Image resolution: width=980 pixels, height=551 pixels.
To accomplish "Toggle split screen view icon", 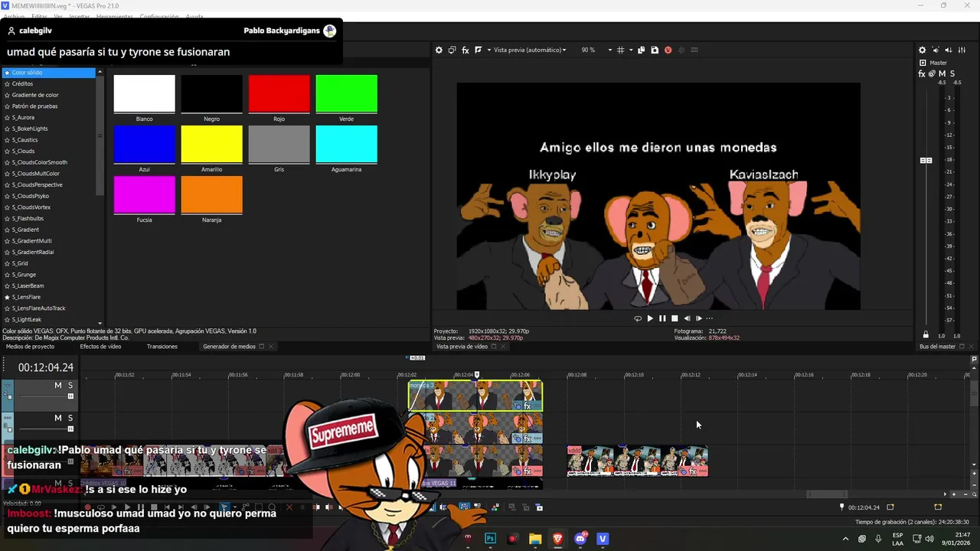I will tap(479, 50).
